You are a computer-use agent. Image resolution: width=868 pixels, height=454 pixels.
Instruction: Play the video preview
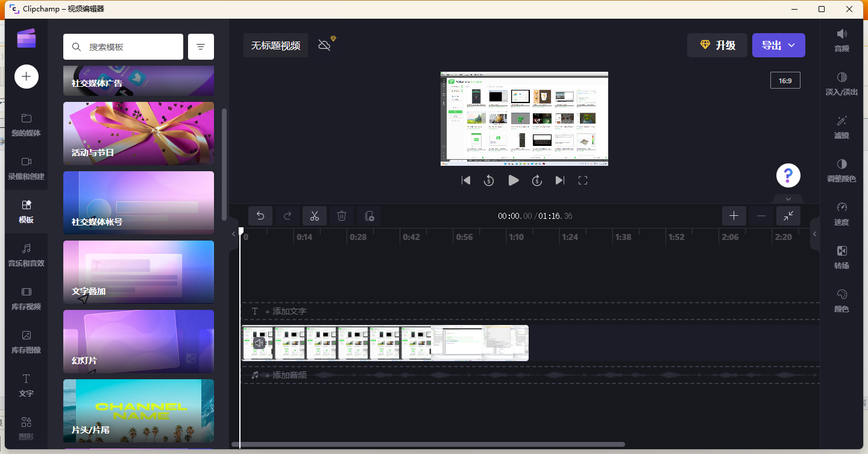[x=513, y=180]
